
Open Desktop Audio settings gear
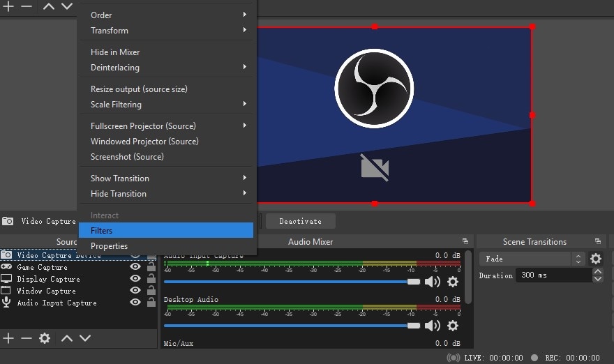tap(453, 326)
